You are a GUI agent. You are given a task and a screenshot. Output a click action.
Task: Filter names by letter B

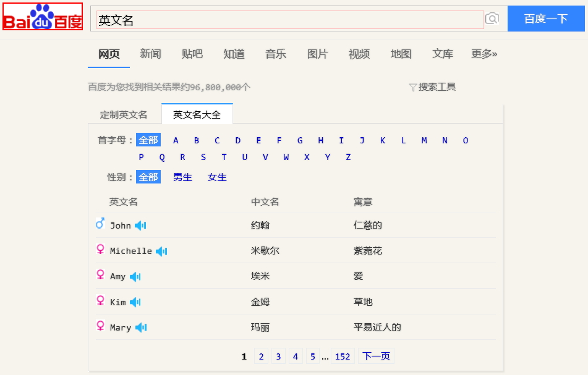click(x=197, y=140)
